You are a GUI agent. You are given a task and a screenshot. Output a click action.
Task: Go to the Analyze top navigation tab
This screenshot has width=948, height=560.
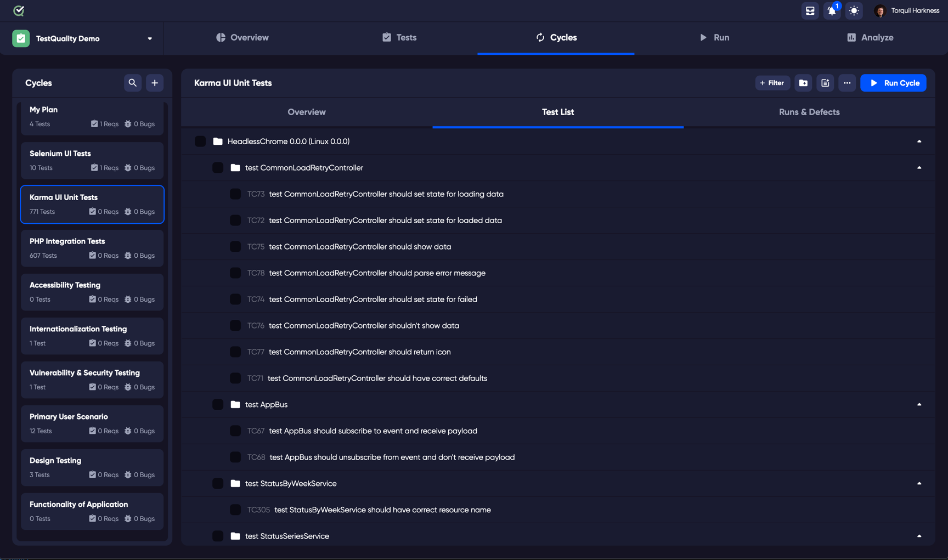click(870, 37)
